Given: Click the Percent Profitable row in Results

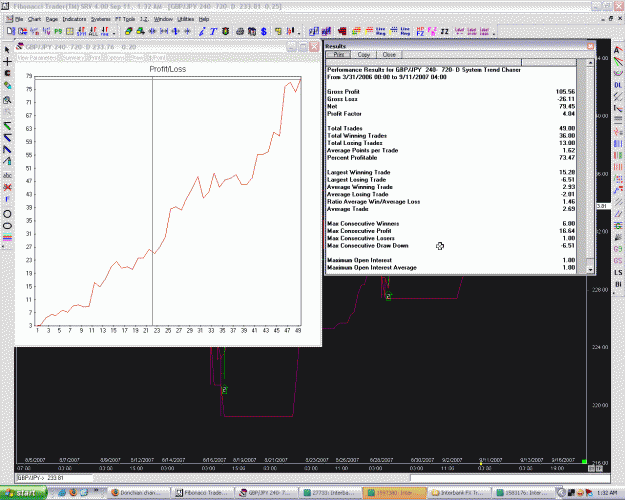Looking at the screenshot, I should click(x=451, y=157).
